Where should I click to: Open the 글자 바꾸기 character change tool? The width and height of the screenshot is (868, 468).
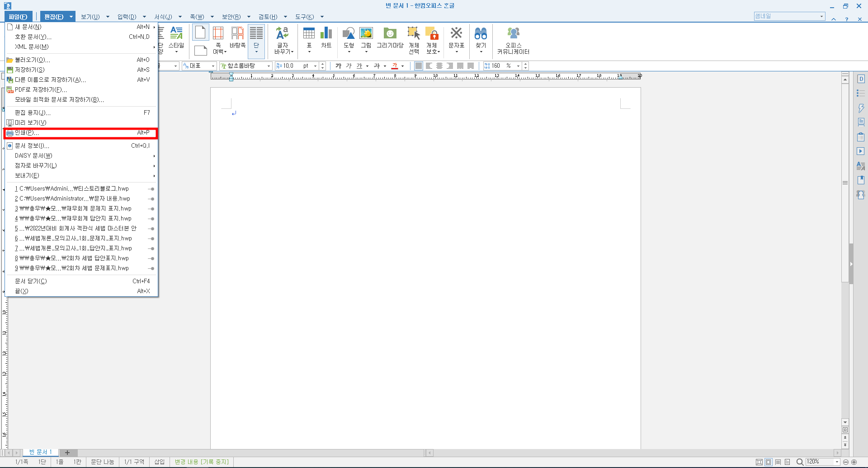click(x=283, y=40)
